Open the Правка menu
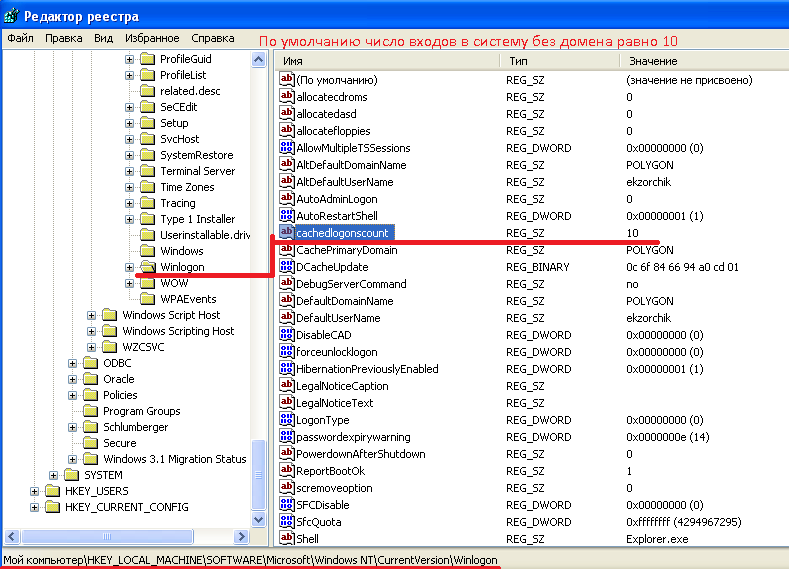 [63, 38]
